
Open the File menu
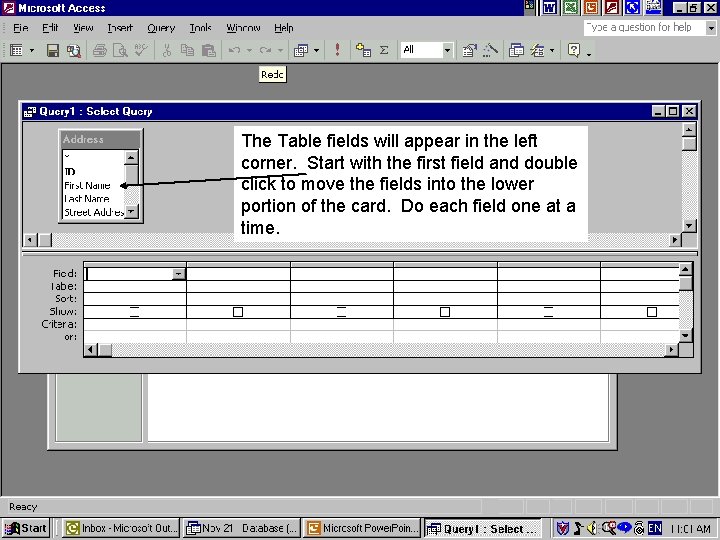tap(21, 28)
